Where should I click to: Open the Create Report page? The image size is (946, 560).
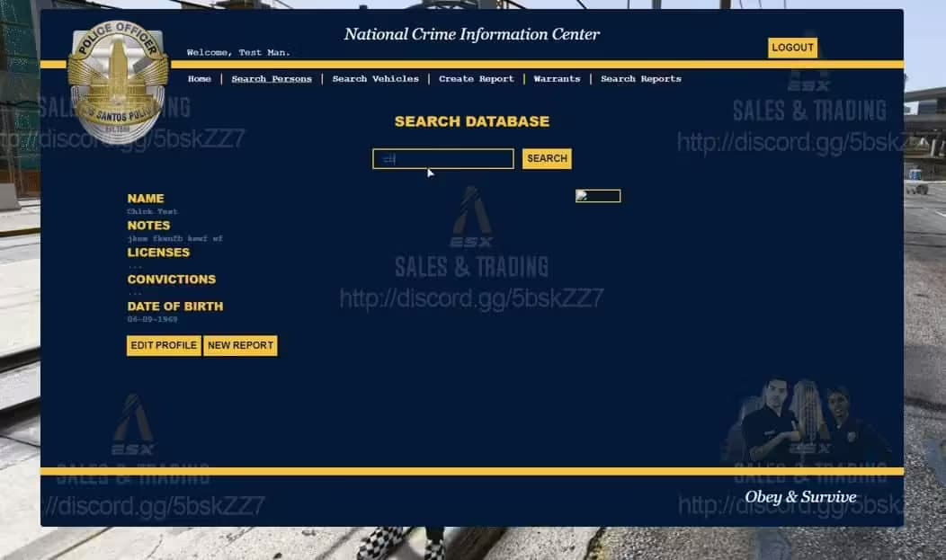click(x=477, y=79)
